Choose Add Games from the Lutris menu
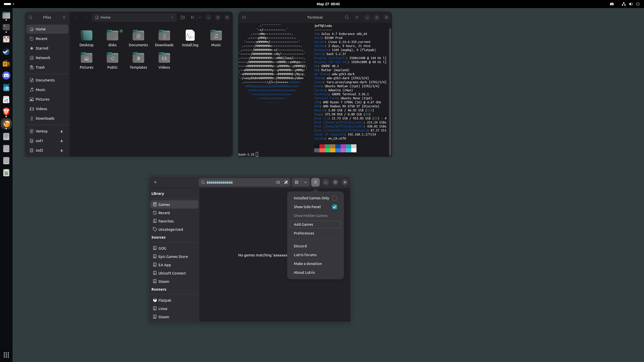The height and width of the screenshot is (362, 644). (x=315, y=224)
